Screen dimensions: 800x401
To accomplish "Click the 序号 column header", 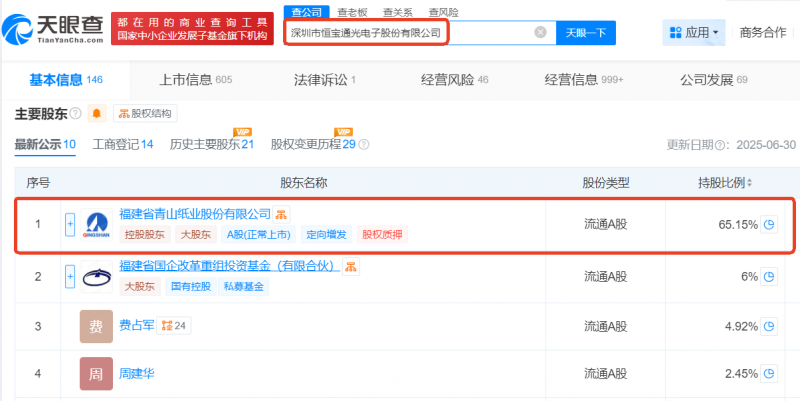I will [38, 183].
